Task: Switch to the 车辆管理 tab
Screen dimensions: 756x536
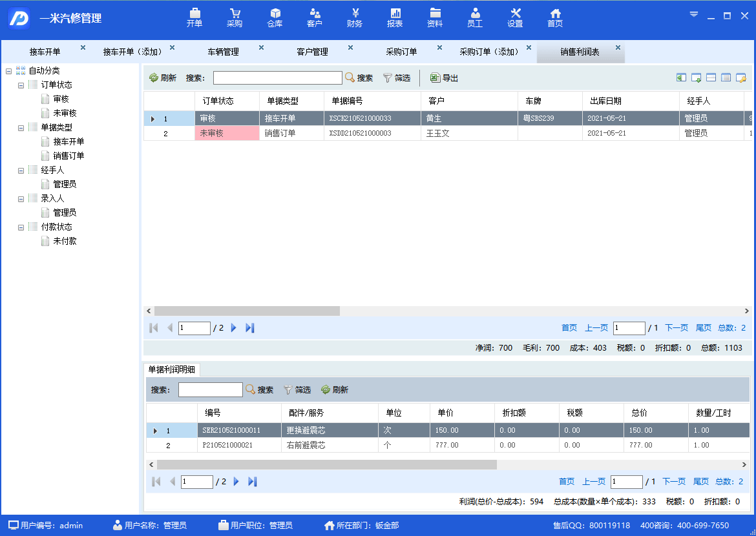Action: point(223,52)
